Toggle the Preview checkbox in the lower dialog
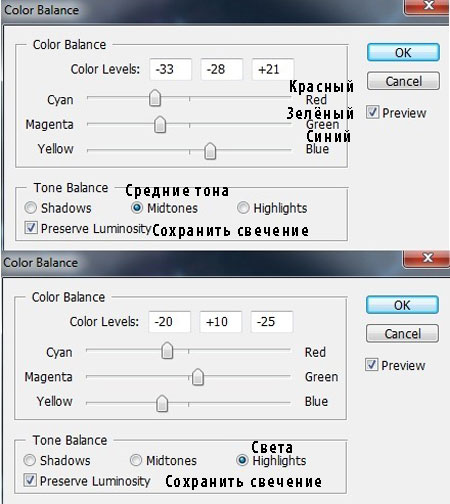Screen dimensions: 450x504 [x=371, y=365]
